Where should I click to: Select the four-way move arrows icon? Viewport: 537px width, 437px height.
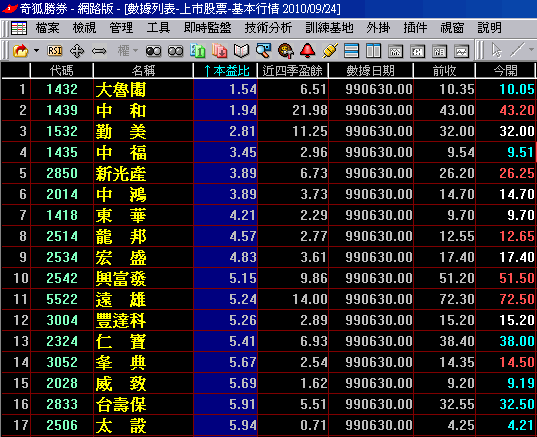pos(77,51)
